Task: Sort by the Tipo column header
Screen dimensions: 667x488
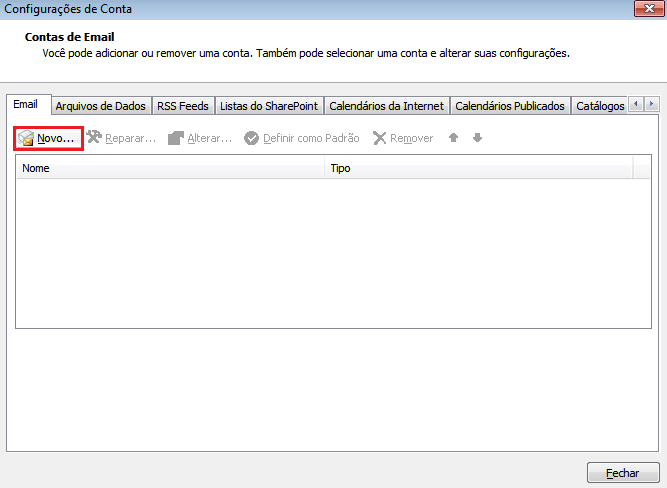Action: pyautogui.click(x=479, y=168)
